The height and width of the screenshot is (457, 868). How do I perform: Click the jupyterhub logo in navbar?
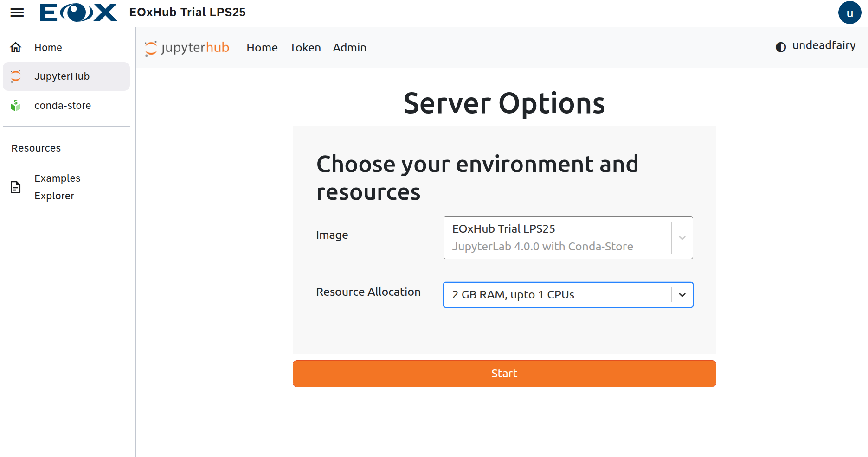(187, 48)
